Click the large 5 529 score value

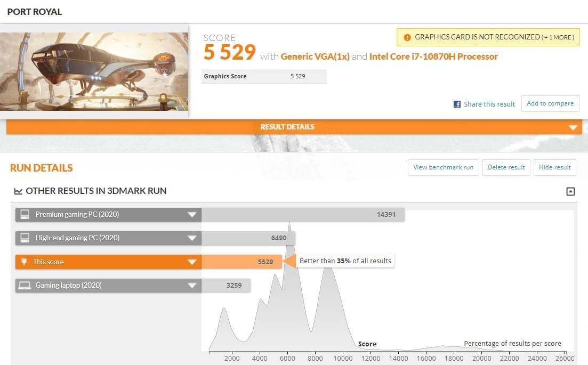coord(230,52)
